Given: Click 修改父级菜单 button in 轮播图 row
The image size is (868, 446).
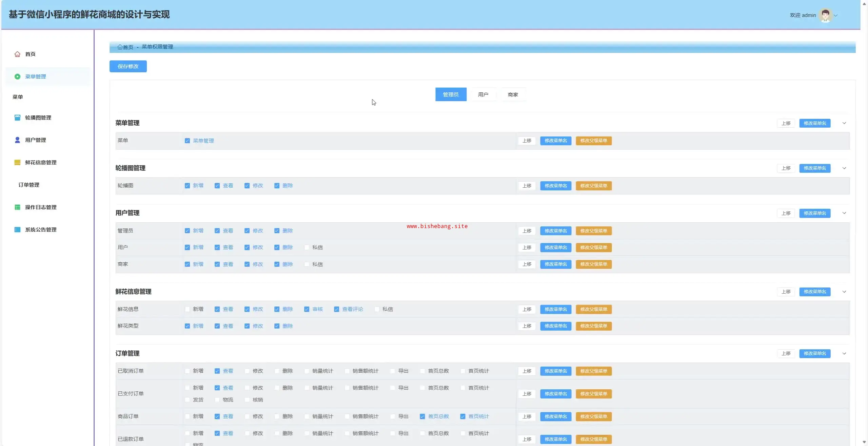Looking at the screenshot, I should tap(593, 186).
